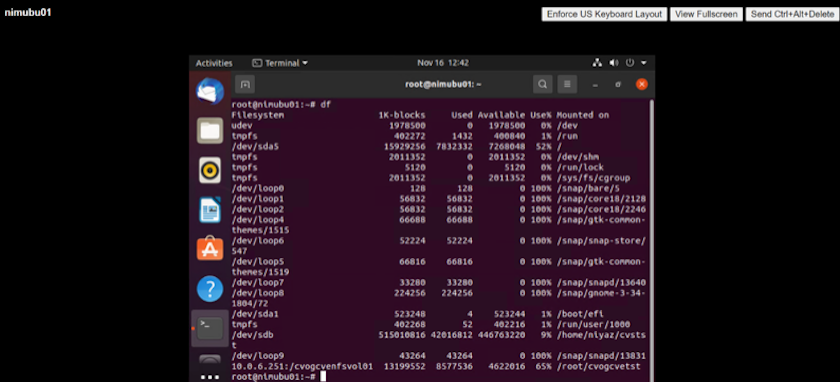The width and height of the screenshot is (840, 382).
Task: Click the Filesystem column header
Action: click(258, 115)
